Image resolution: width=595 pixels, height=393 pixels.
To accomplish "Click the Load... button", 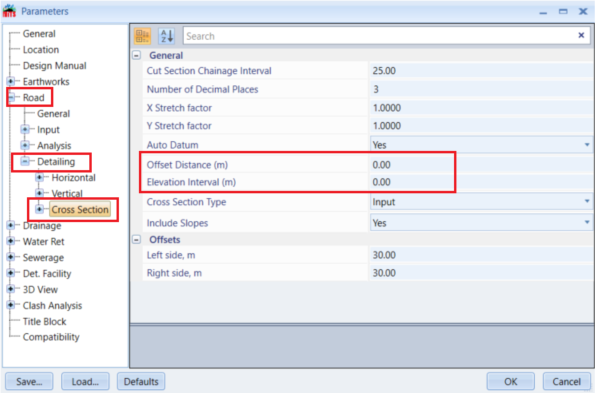I will click(x=85, y=381).
